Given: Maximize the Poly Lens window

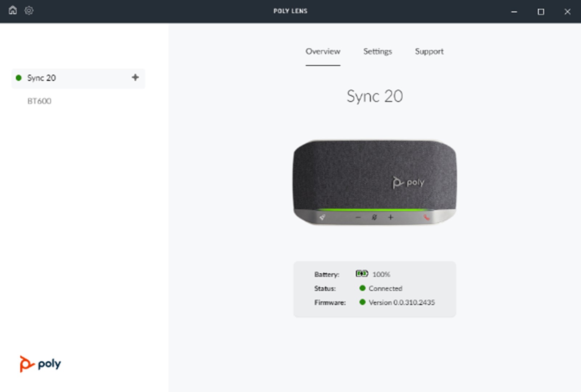Looking at the screenshot, I should tap(541, 12).
